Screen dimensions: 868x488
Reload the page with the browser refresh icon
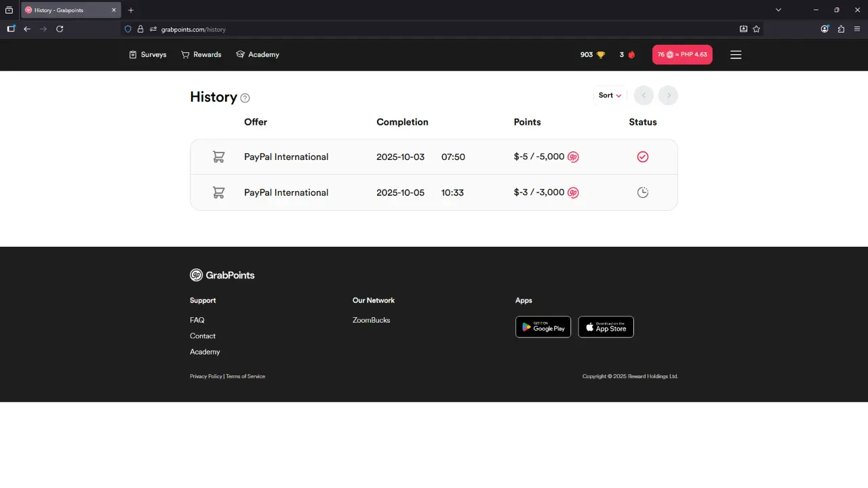[60, 29]
